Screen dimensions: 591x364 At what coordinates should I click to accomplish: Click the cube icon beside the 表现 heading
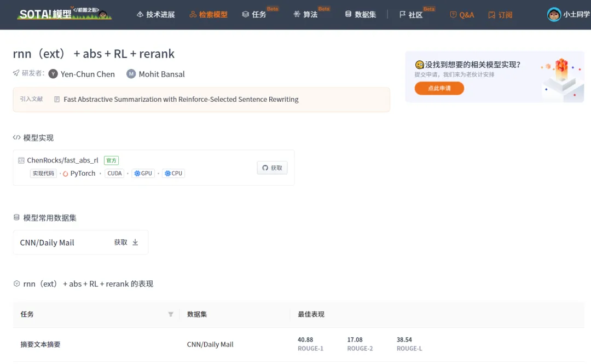[x=16, y=284]
